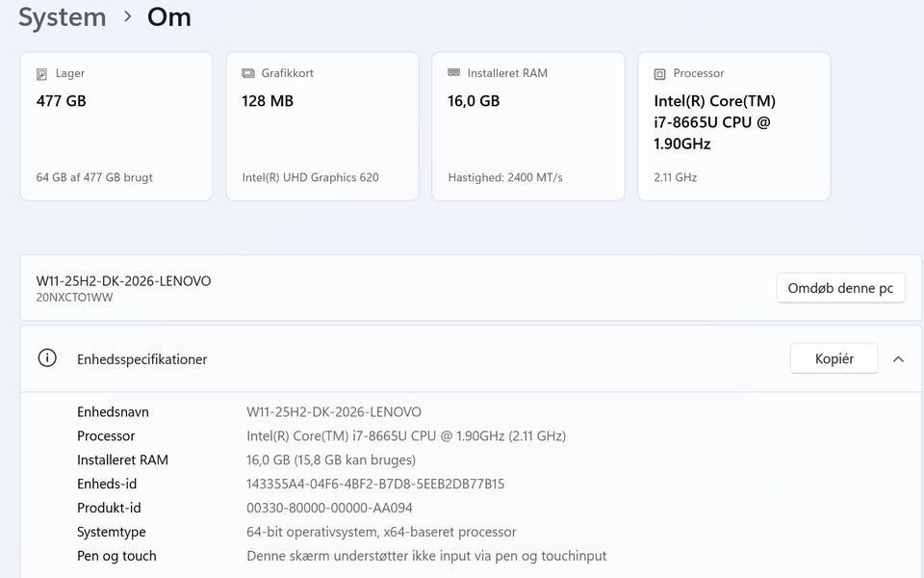Click the Installeret RAM memory icon
The image size is (924, 578).
click(x=453, y=73)
